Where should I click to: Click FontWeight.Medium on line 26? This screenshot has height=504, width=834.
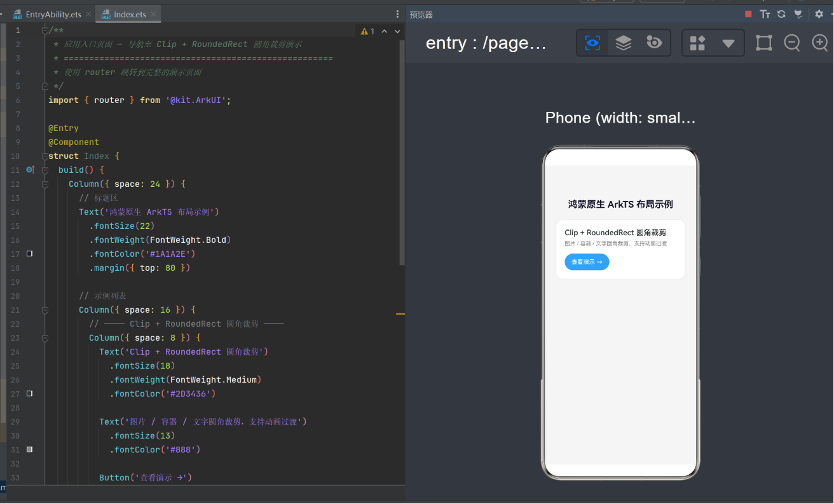tap(213, 380)
